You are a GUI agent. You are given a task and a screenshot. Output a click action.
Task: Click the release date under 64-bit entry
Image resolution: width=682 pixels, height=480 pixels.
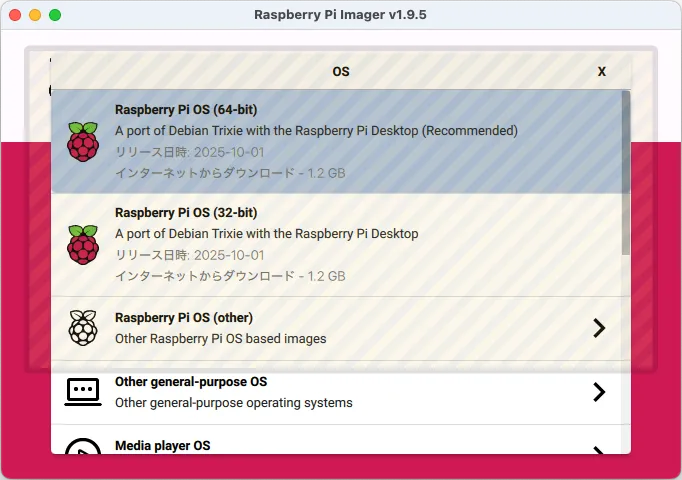pos(190,152)
